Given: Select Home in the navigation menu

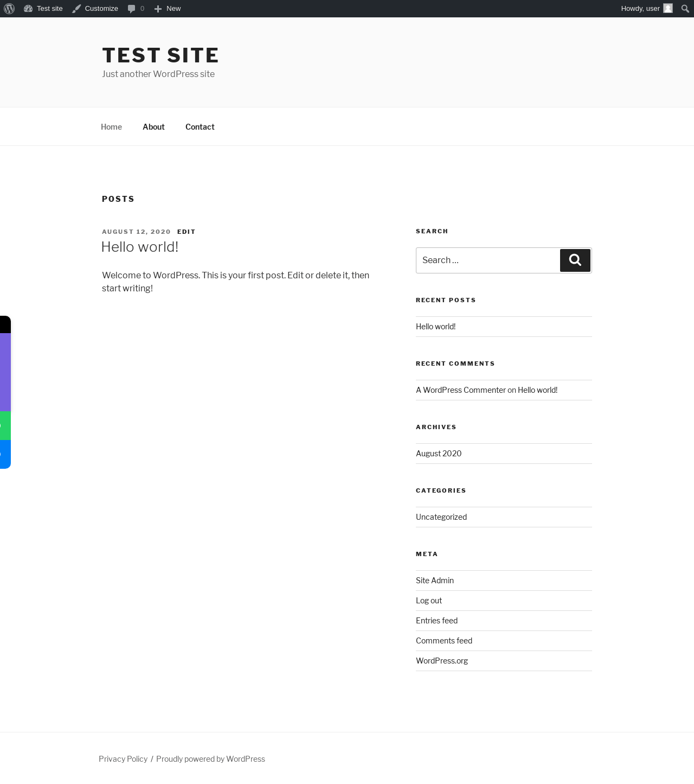Looking at the screenshot, I should tap(111, 127).
